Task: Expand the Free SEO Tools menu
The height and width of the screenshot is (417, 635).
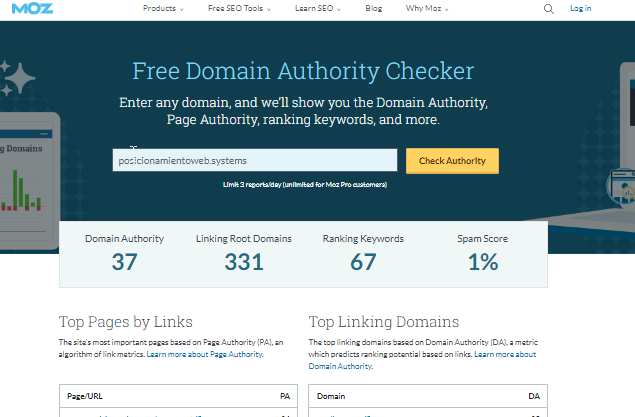Action: point(239,9)
